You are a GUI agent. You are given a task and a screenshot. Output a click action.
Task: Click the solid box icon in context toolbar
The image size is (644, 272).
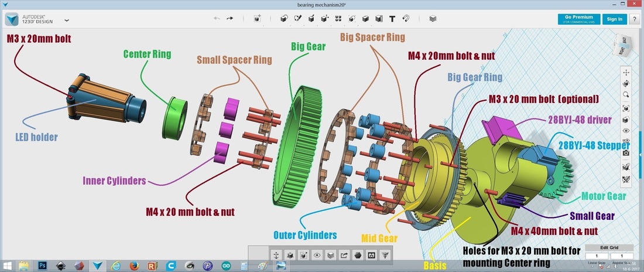(290, 255)
